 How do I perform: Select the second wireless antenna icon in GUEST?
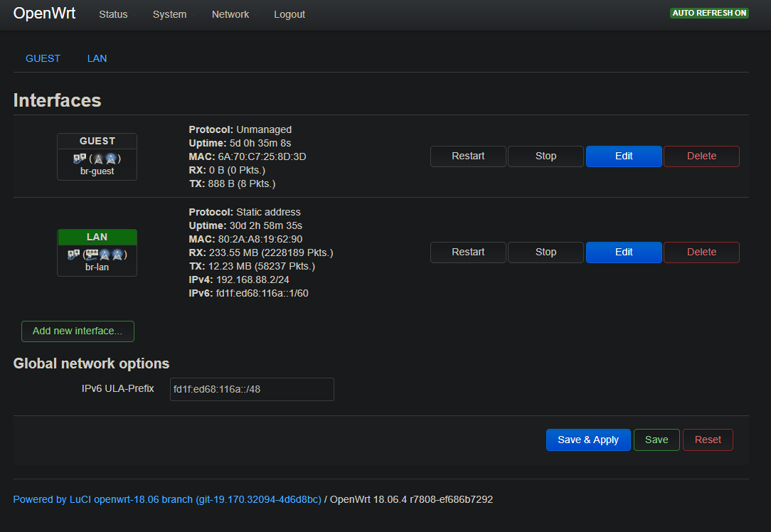(x=111, y=159)
